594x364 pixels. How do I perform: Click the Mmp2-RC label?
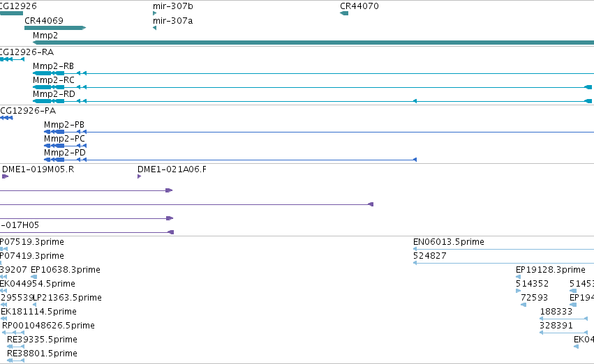[54, 80]
